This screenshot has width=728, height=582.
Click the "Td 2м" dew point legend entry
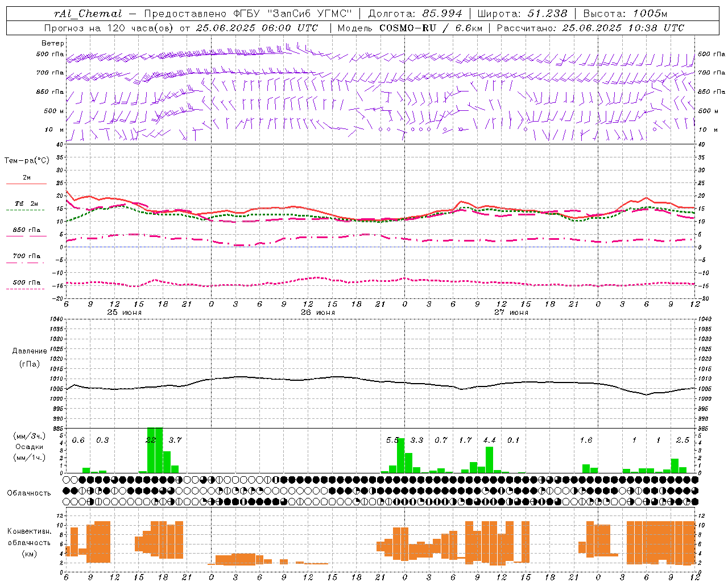(x=27, y=203)
